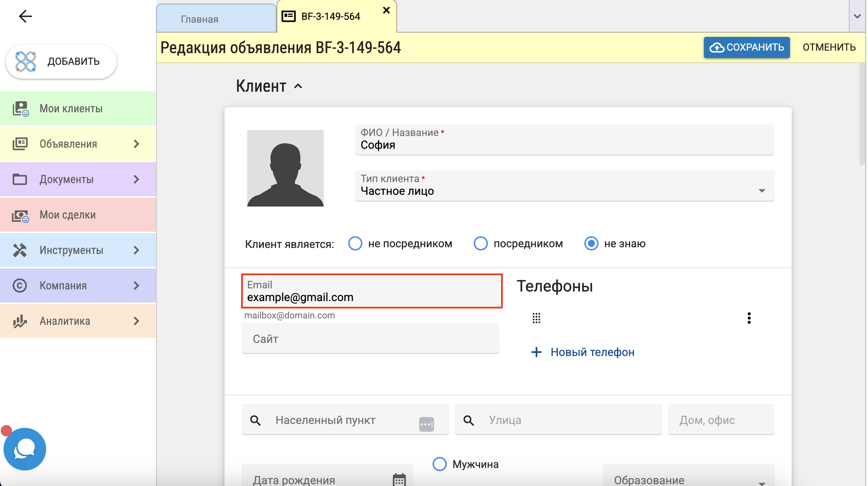Open Аналитика sidebar section
This screenshot has width=868, height=486.
coord(78,321)
